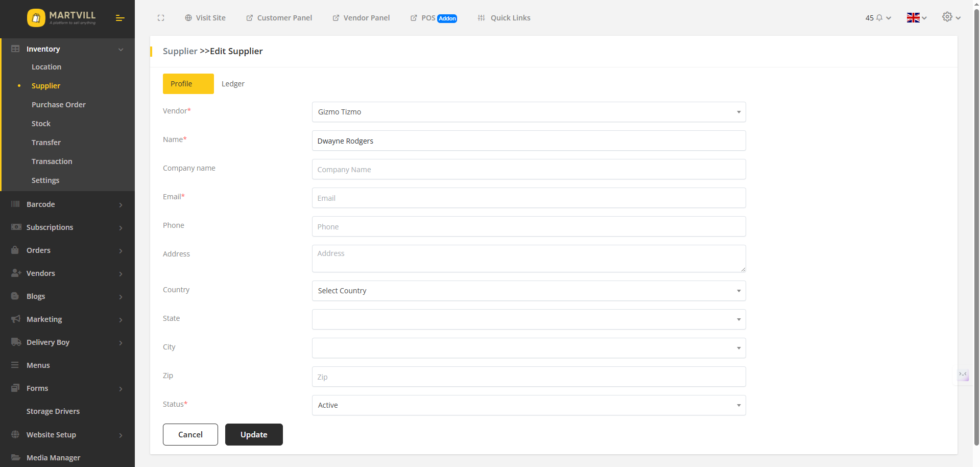Screen dimensions: 980x467
Task: Click the notification bell showing 45 alerts
Action: [x=875, y=17]
